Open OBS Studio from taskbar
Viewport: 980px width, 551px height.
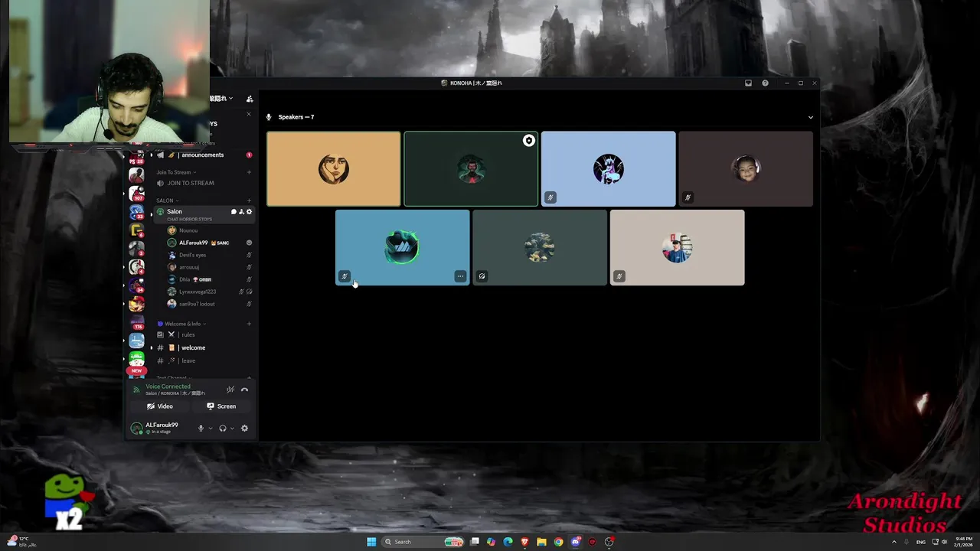pyautogui.click(x=609, y=542)
